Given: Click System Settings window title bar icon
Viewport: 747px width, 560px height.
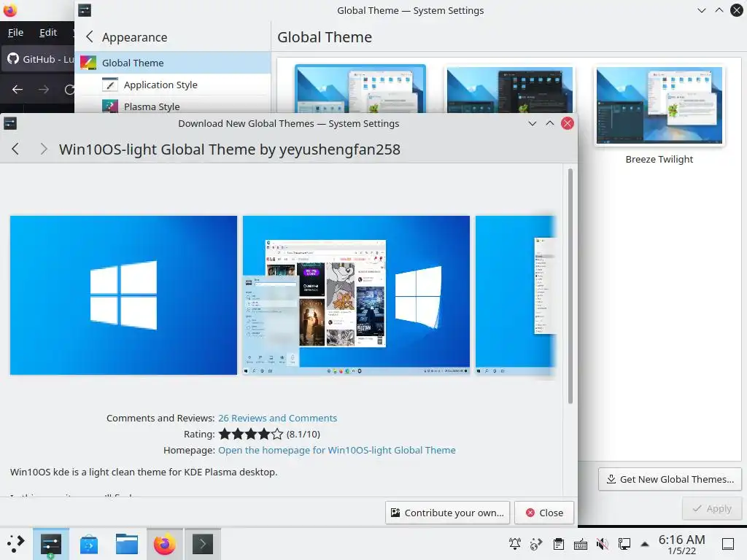Looking at the screenshot, I should tap(85, 10).
